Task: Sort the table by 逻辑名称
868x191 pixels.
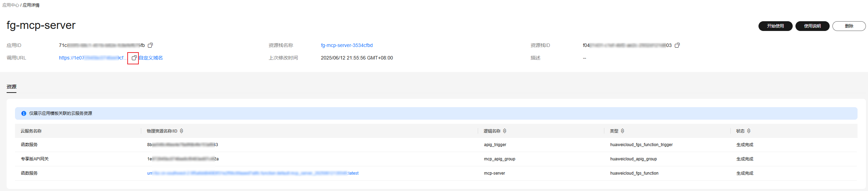Action: (x=505, y=131)
